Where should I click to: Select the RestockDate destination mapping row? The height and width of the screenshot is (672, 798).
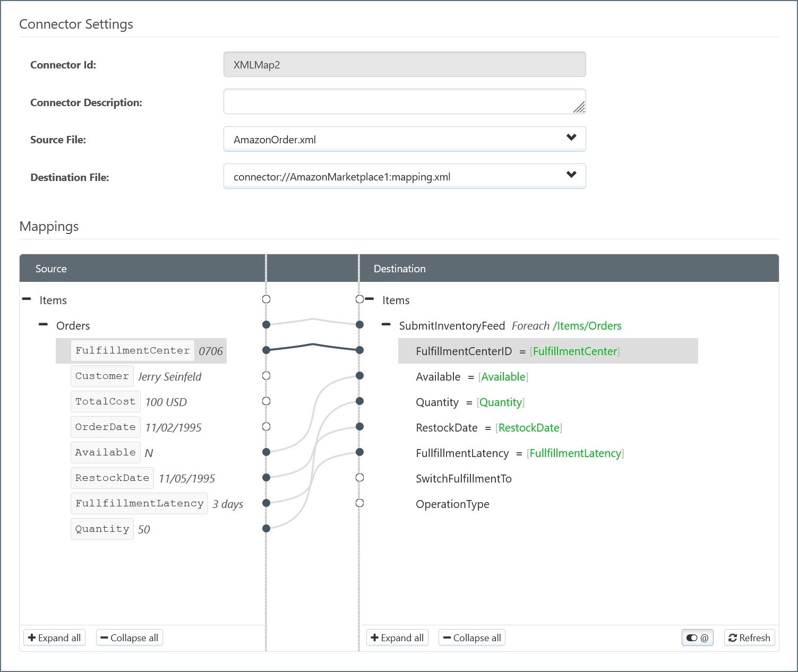[488, 428]
